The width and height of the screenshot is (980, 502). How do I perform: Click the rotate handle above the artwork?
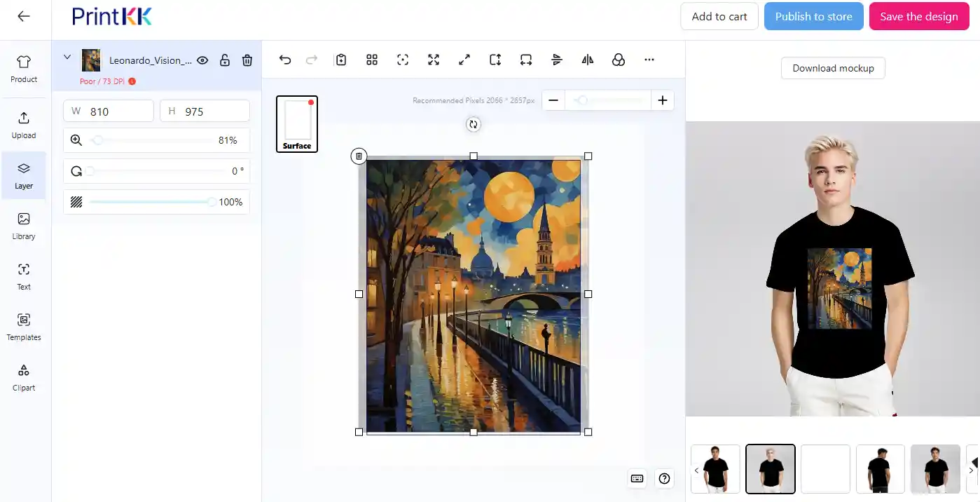click(x=474, y=124)
